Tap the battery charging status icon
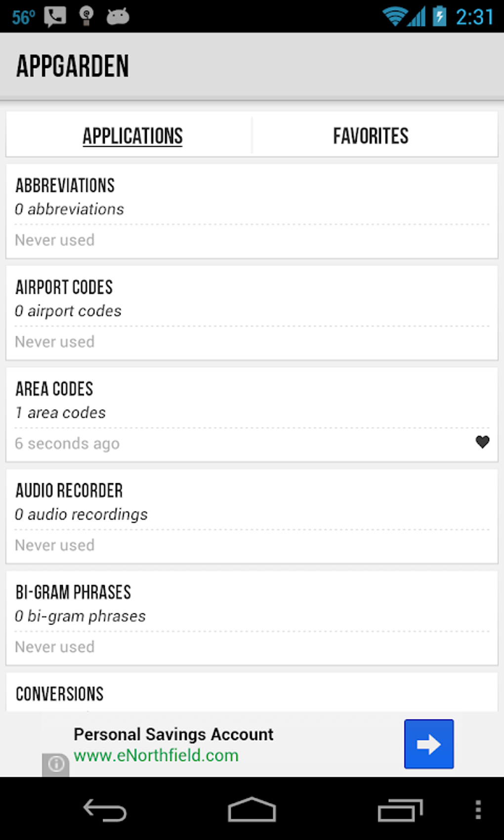The width and height of the screenshot is (504, 840). pyautogui.click(x=439, y=16)
